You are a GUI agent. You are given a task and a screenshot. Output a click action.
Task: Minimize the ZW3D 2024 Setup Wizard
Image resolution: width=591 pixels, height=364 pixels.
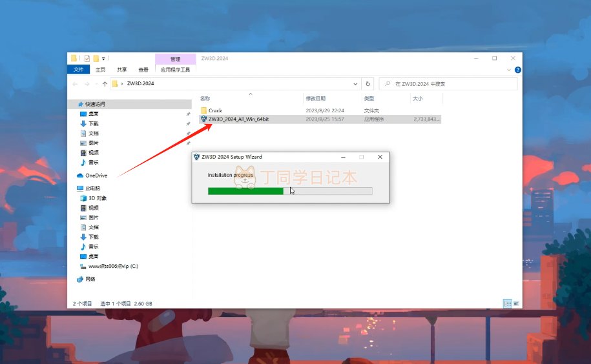click(343, 157)
